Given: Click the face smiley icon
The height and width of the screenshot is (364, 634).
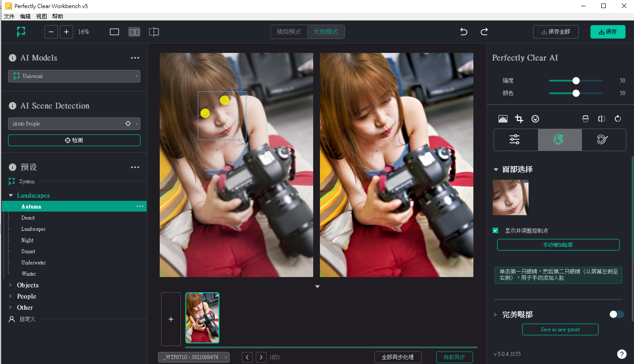Looking at the screenshot, I should tap(535, 119).
